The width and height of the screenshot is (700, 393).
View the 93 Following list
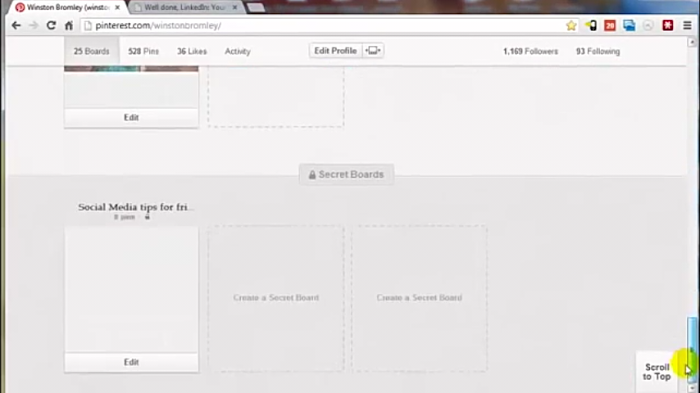click(x=598, y=51)
